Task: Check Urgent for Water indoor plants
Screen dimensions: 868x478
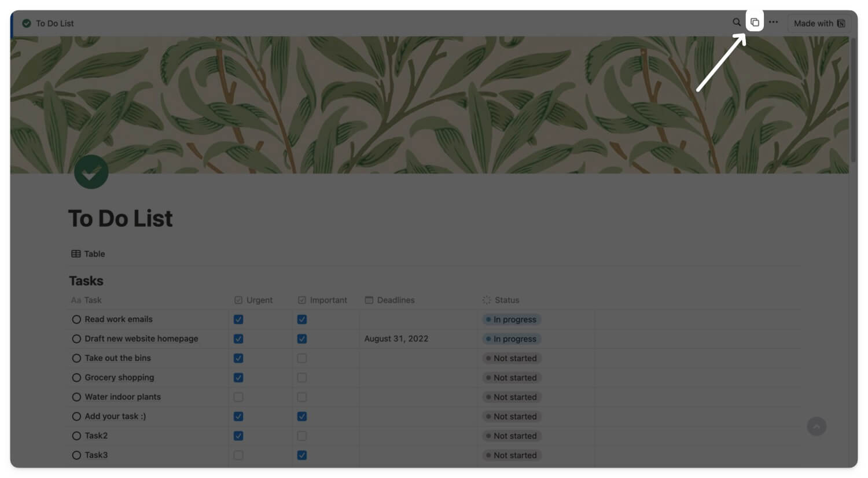Action: (x=238, y=397)
